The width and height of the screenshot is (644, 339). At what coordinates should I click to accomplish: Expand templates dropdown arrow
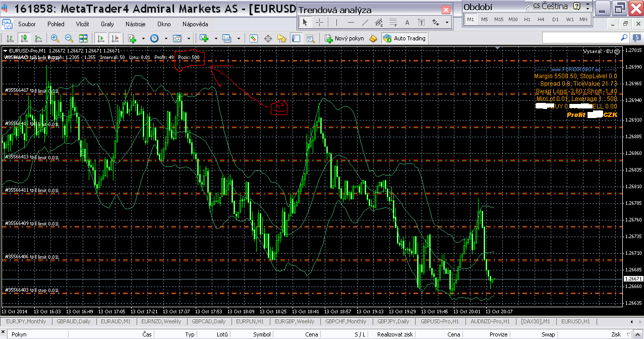[x=189, y=38]
